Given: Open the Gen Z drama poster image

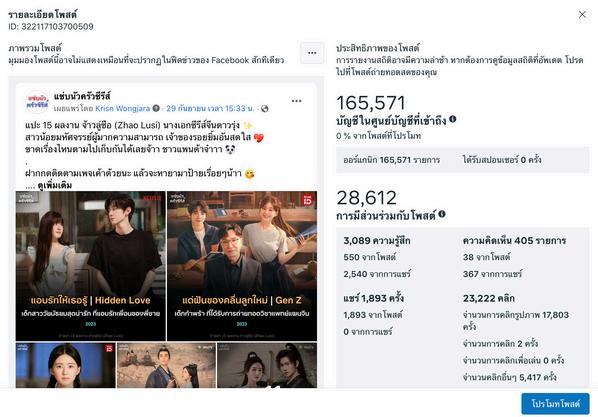Looking at the screenshot, I should pyautogui.click(x=242, y=266).
